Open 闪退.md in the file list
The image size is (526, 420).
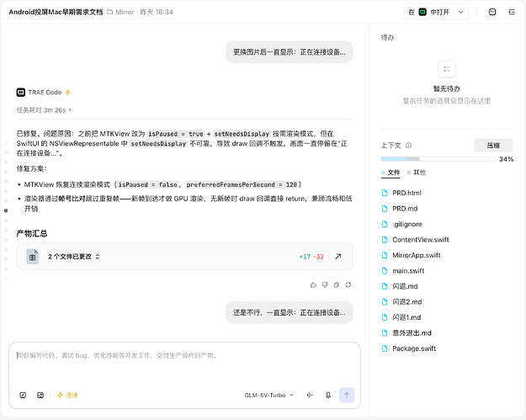405,286
